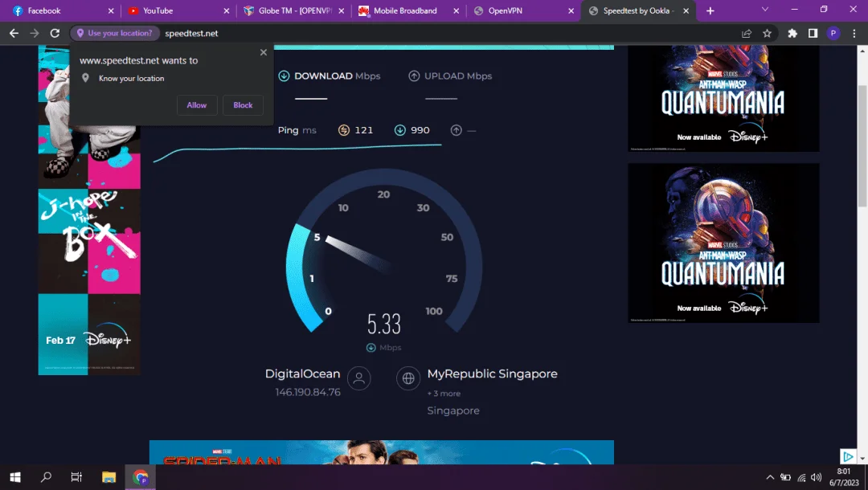Image resolution: width=868 pixels, height=490 pixels.
Task: Click the user icon beside DigitalOcean
Action: coord(358,378)
